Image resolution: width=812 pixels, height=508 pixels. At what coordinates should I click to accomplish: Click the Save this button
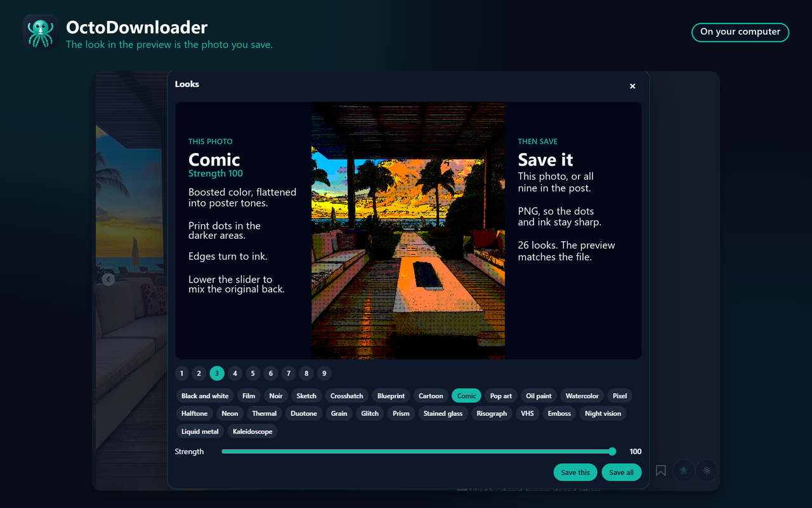tap(575, 472)
